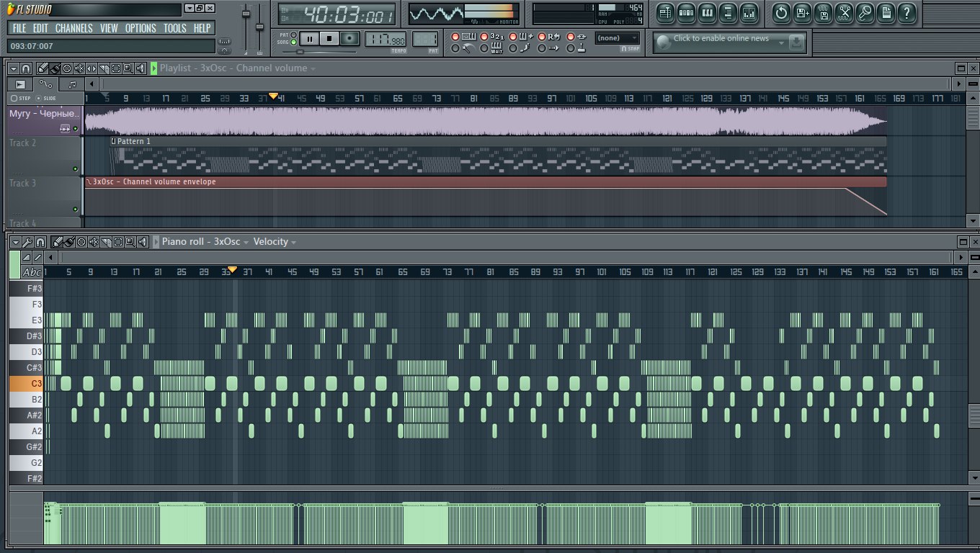Open the Velocity event selector dropdown

275,242
